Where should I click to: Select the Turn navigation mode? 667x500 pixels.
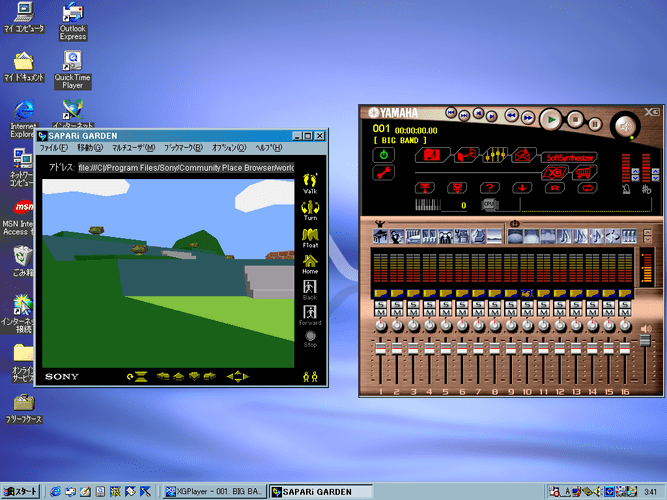click(310, 209)
